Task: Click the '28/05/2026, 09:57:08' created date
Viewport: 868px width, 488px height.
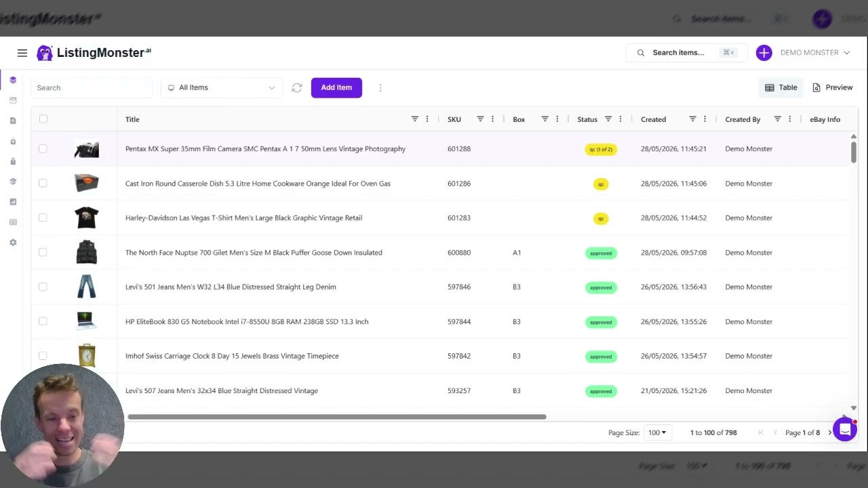Action: point(673,253)
